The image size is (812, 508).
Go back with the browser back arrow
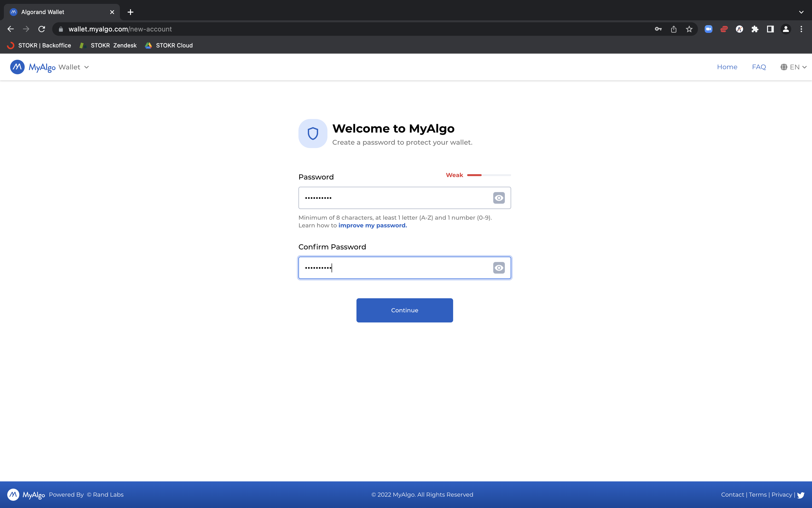[x=10, y=29]
